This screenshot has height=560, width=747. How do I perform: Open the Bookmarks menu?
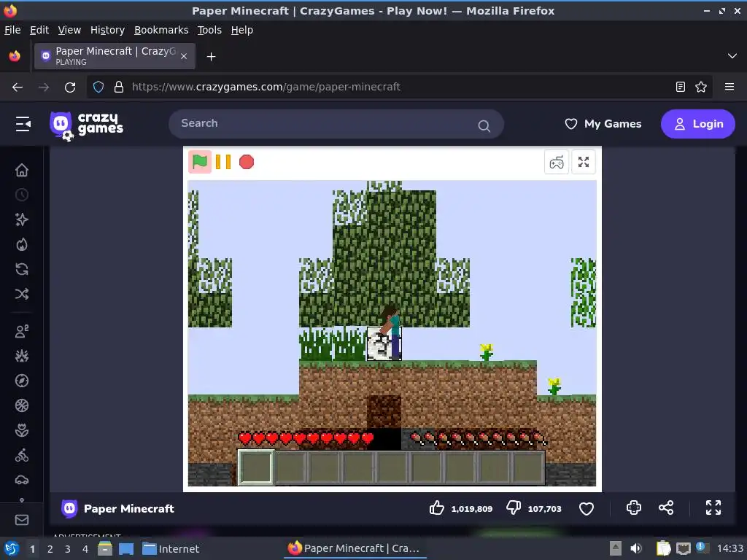pos(161,30)
